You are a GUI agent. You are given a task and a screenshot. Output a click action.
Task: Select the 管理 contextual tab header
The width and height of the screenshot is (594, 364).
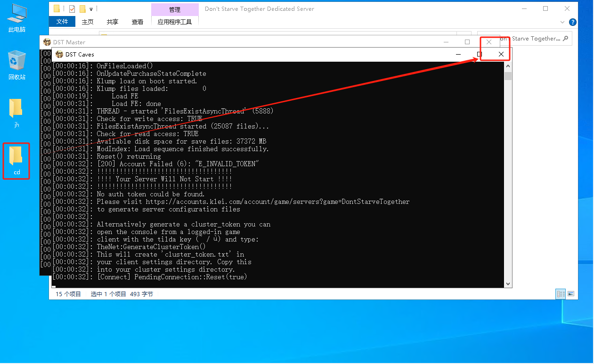click(175, 9)
